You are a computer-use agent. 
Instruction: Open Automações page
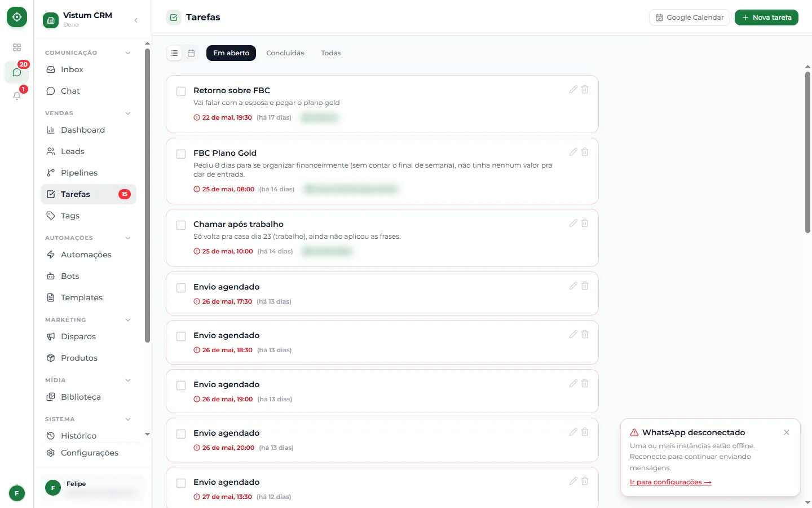89,255
